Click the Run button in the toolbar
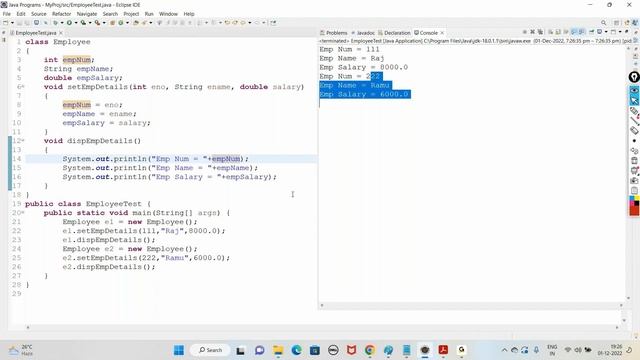The image size is (640, 360). pos(69,22)
